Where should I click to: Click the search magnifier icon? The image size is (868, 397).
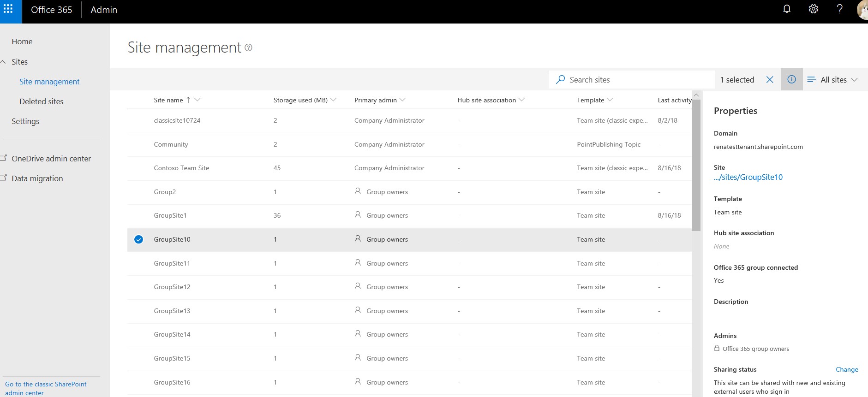(561, 80)
